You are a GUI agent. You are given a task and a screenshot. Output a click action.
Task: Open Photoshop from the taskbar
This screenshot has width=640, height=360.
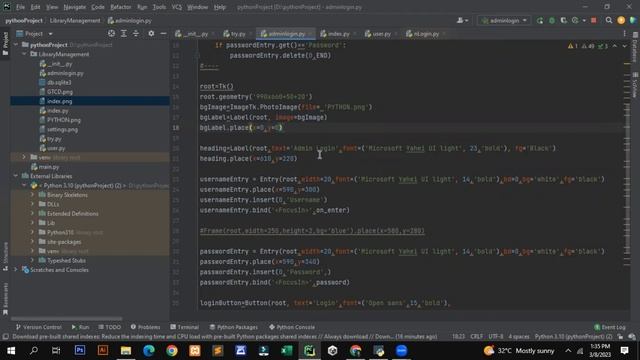point(80,351)
